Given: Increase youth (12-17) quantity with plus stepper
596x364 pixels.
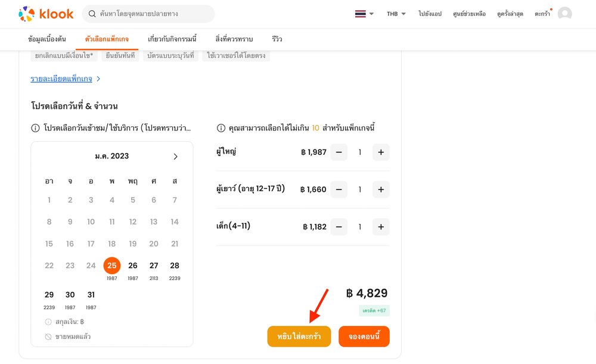Looking at the screenshot, I should point(380,189).
